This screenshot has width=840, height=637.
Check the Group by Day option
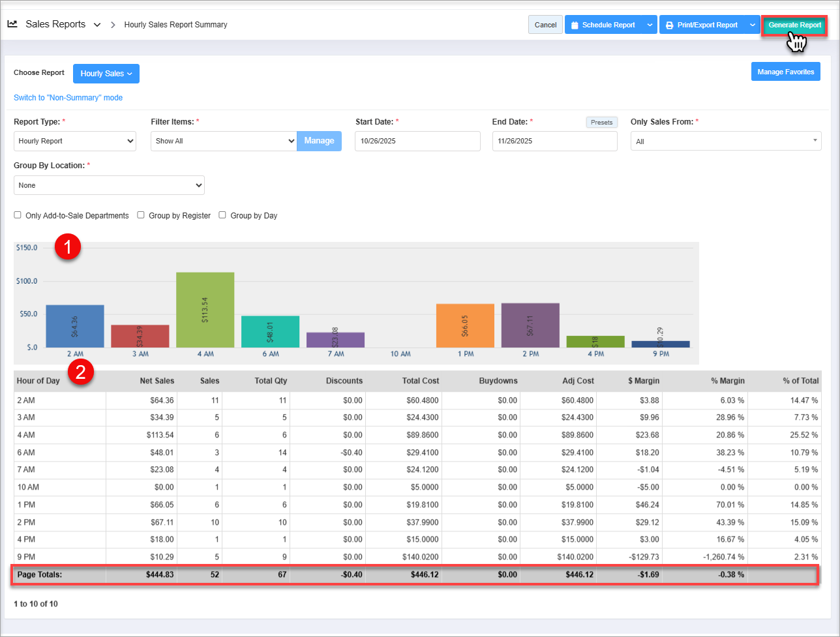click(x=222, y=215)
